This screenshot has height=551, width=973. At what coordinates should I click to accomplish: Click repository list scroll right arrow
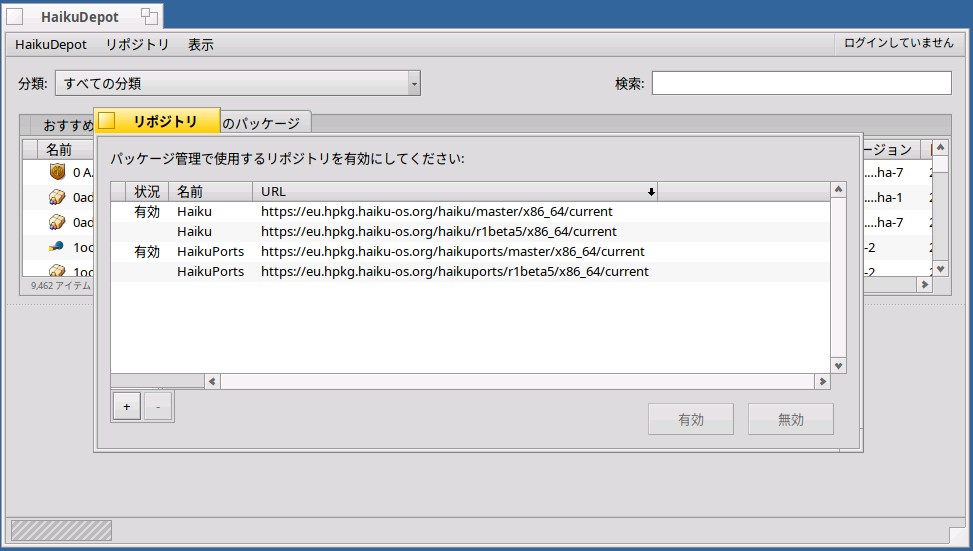(x=823, y=381)
